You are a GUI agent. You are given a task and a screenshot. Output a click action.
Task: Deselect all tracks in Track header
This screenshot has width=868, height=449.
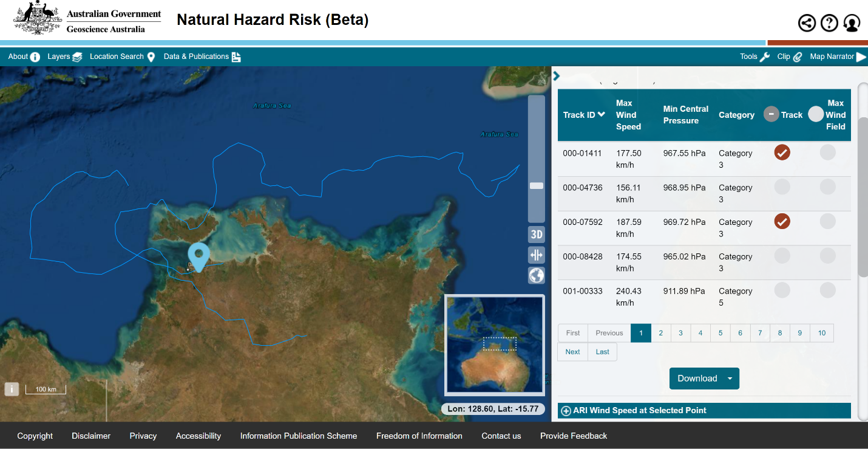click(771, 114)
